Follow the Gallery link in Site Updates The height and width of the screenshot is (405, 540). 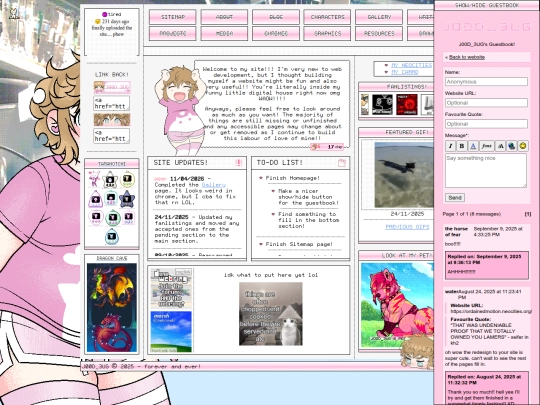[214, 185]
